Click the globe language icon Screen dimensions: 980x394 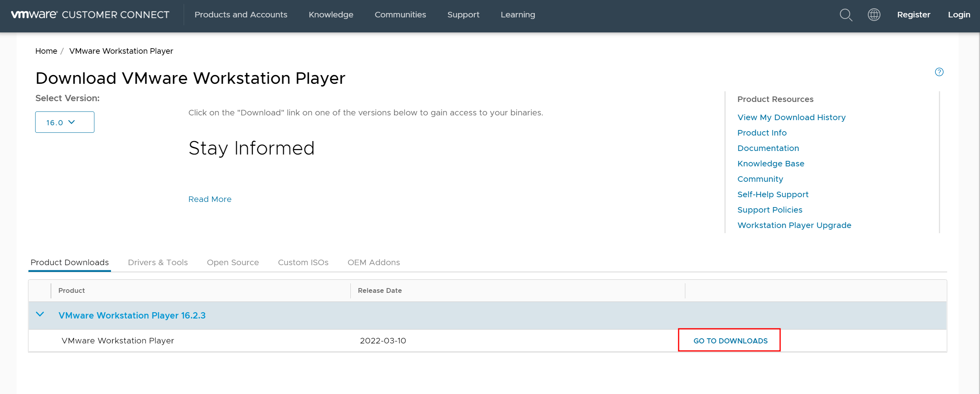(874, 15)
